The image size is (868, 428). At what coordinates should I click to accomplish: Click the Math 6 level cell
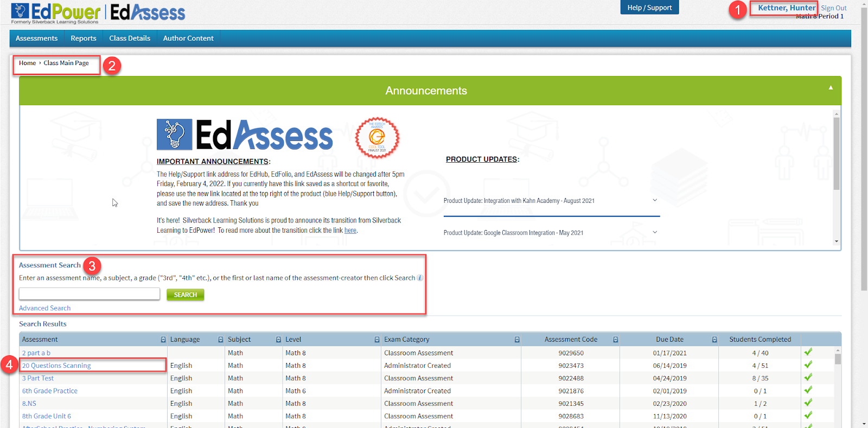coord(296,391)
